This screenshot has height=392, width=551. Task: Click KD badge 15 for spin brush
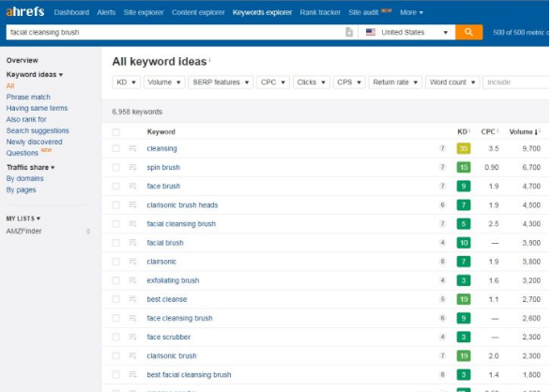point(464,168)
